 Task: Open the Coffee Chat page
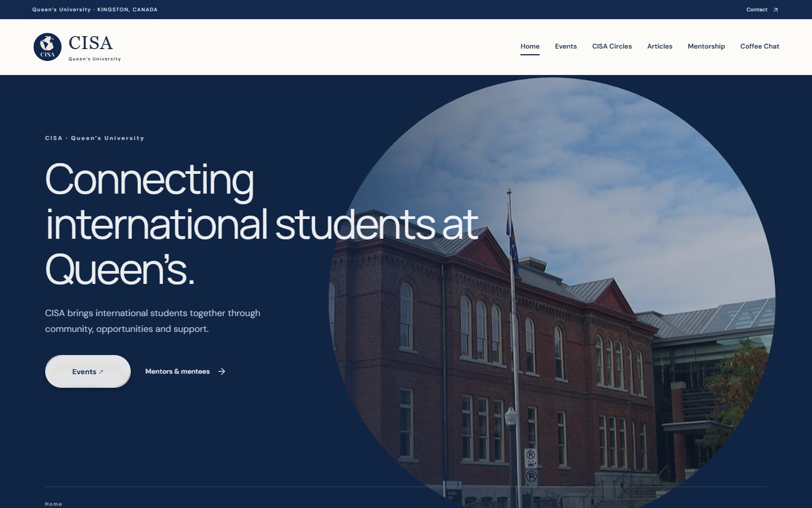click(760, 46)
